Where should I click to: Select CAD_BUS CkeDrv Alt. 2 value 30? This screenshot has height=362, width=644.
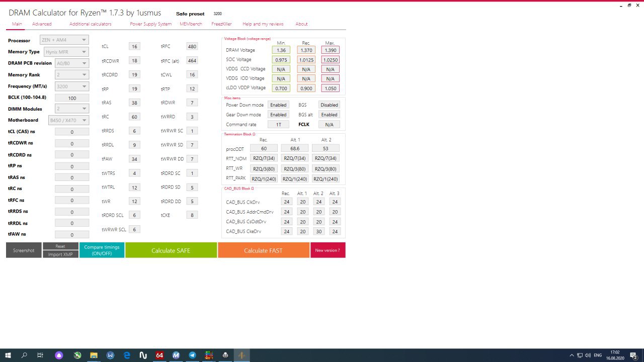(318, 231)
